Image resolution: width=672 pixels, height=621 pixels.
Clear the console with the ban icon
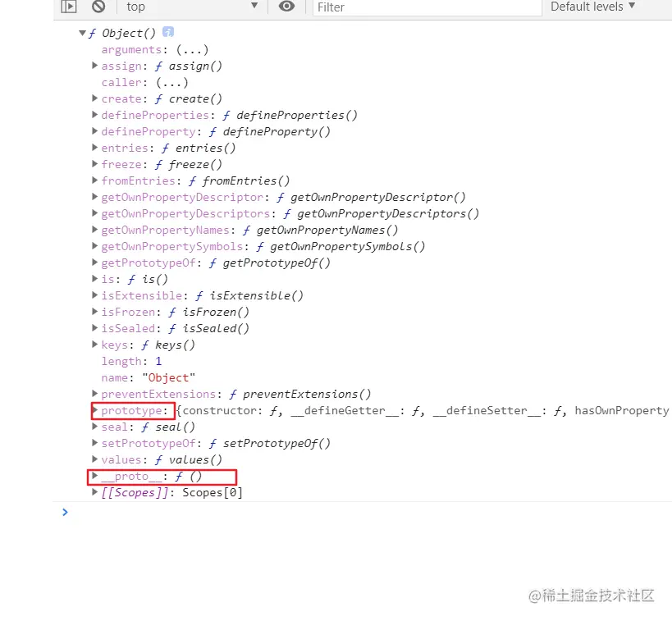pos(98,7)
